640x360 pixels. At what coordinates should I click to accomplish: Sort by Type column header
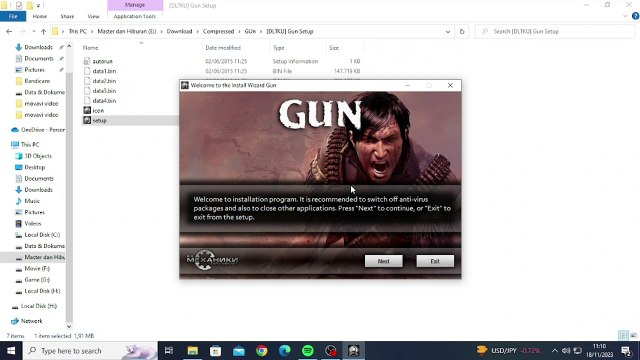pos(279,48)
